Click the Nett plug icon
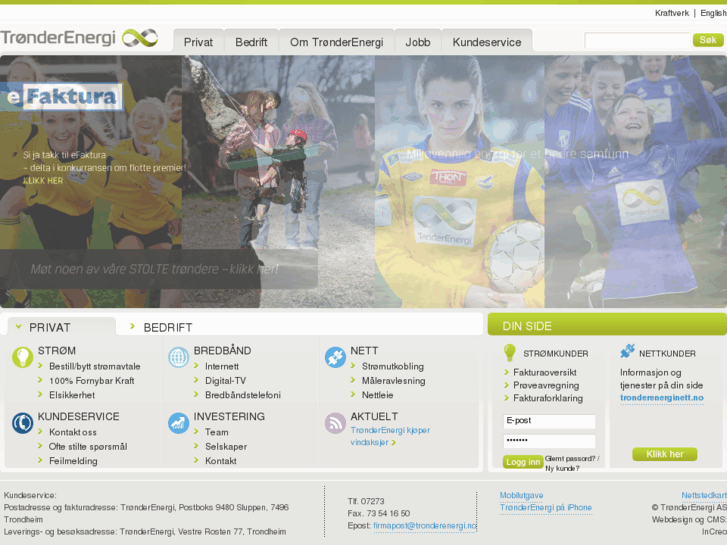 tap(335, 357)
